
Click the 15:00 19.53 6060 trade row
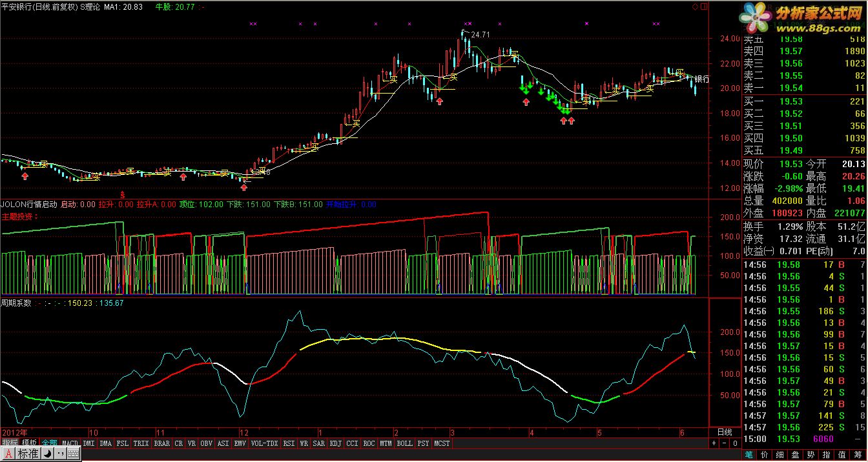pos(804,439)
